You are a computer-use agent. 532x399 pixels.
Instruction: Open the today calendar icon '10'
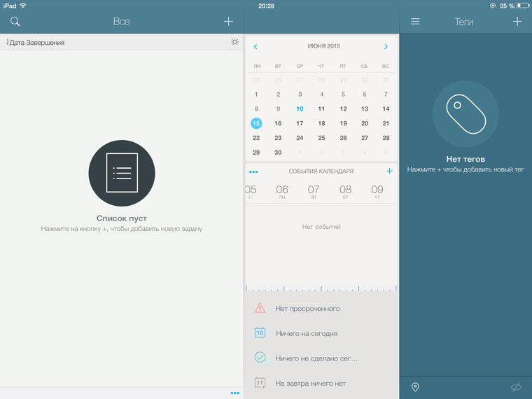point(260,332)
